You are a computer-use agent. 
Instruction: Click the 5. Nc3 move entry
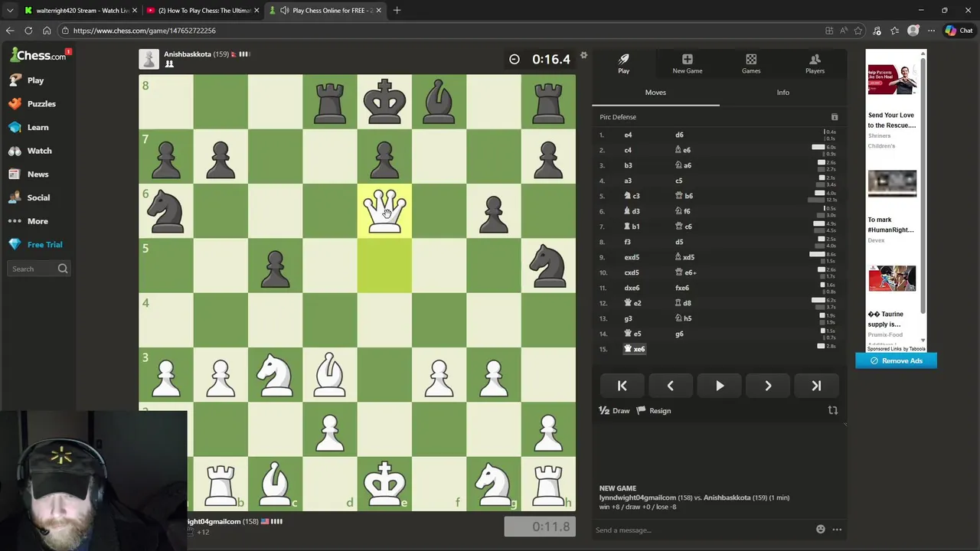pos(632,196)
